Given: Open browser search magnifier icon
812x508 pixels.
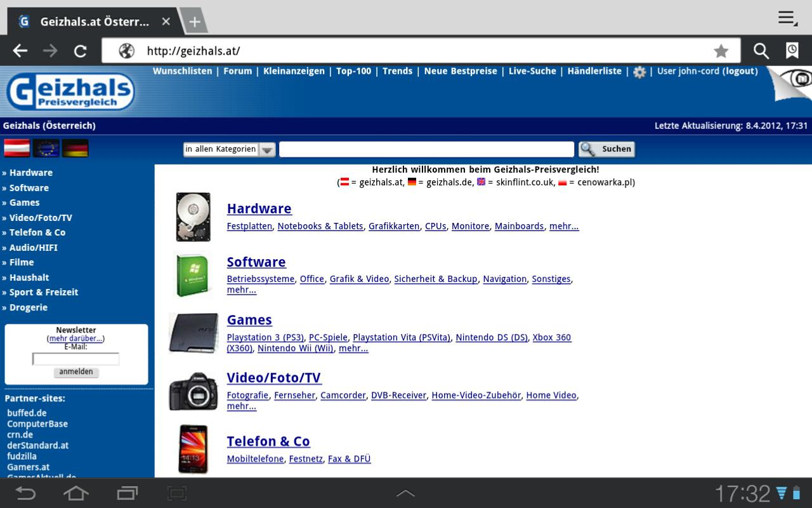Looking at the screenshot, I should [x=761, y=51].
